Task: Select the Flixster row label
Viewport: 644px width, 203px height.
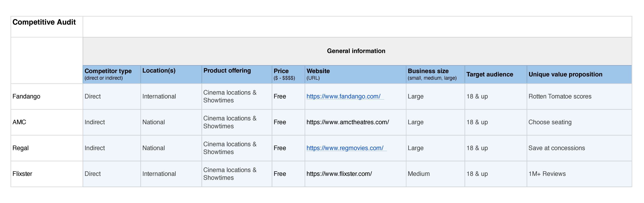Action: [x=22, y=174]
